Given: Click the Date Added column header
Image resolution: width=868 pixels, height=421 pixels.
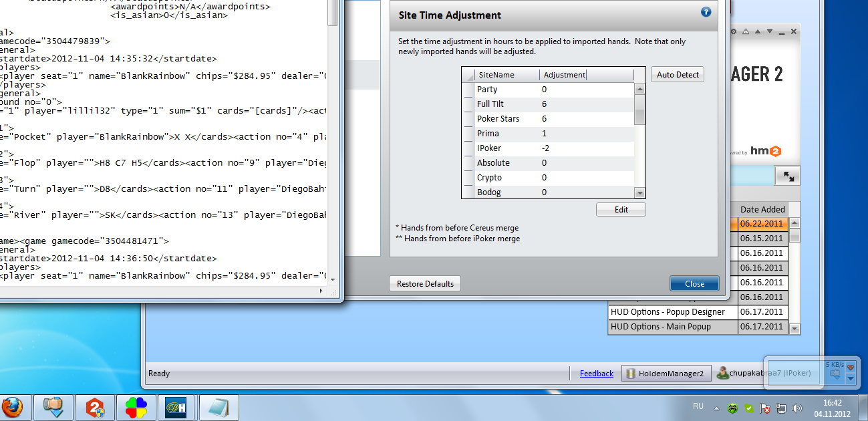Looking at the screenshot, I should pos(763,209).
